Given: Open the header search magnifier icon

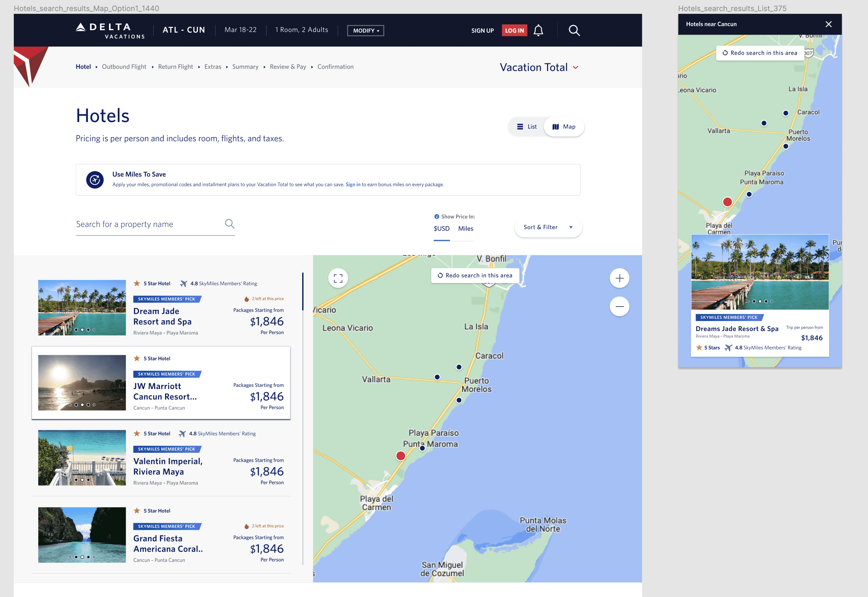Looking at the screenshot, I should coord(574,30).
